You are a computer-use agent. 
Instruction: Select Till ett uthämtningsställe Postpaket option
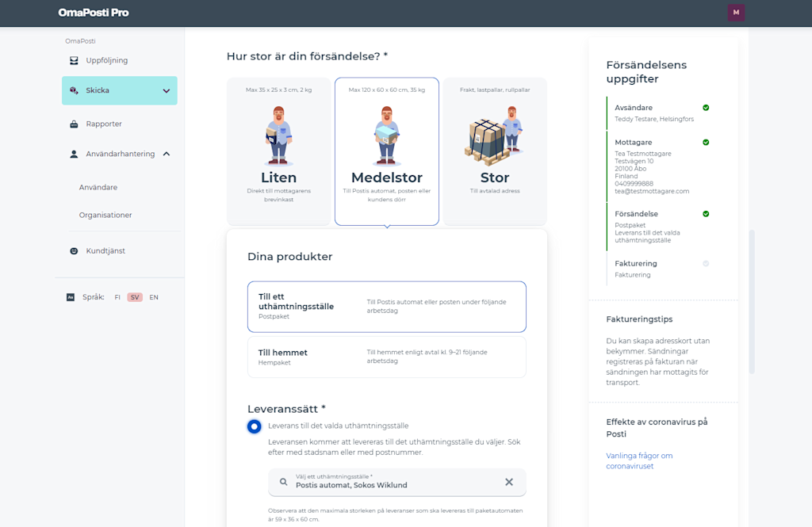[x=387, y=307]
